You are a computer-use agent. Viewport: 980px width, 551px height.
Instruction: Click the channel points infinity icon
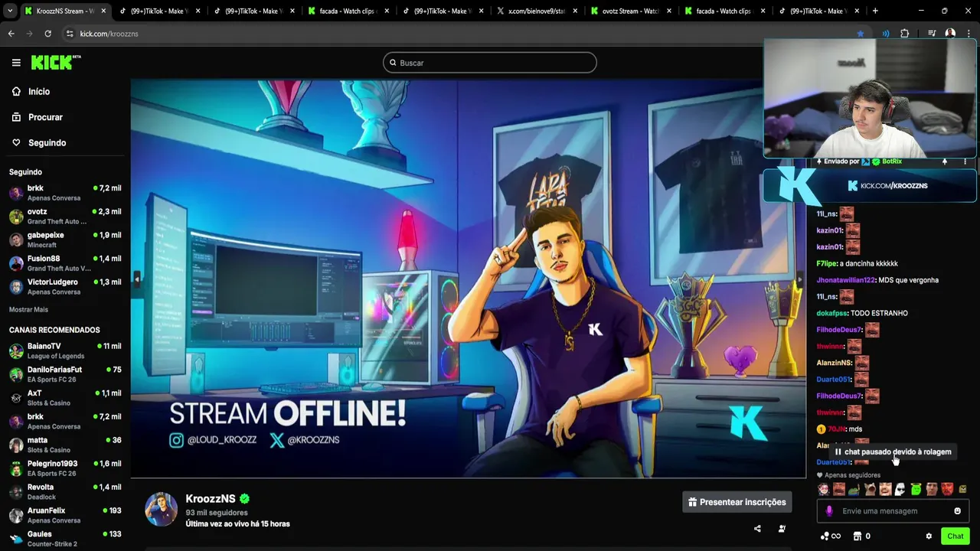pos(831,536)
